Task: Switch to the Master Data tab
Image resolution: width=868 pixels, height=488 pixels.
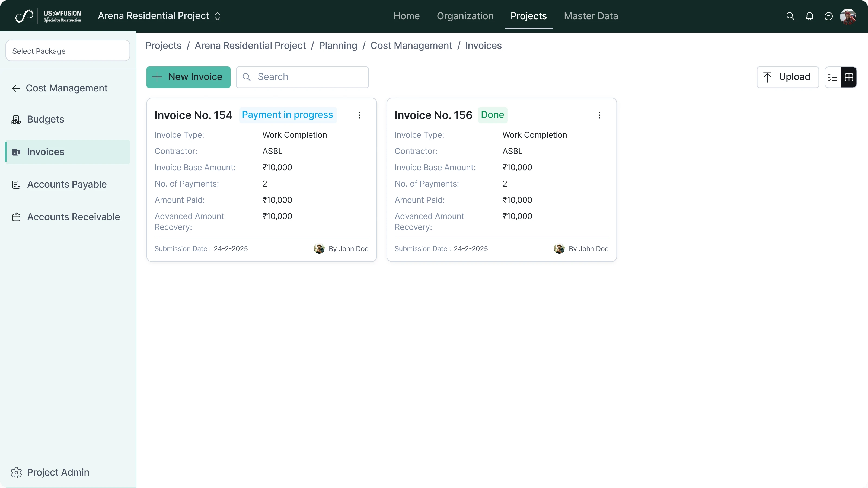Action: pyautogui.click(x=591, y=16)
